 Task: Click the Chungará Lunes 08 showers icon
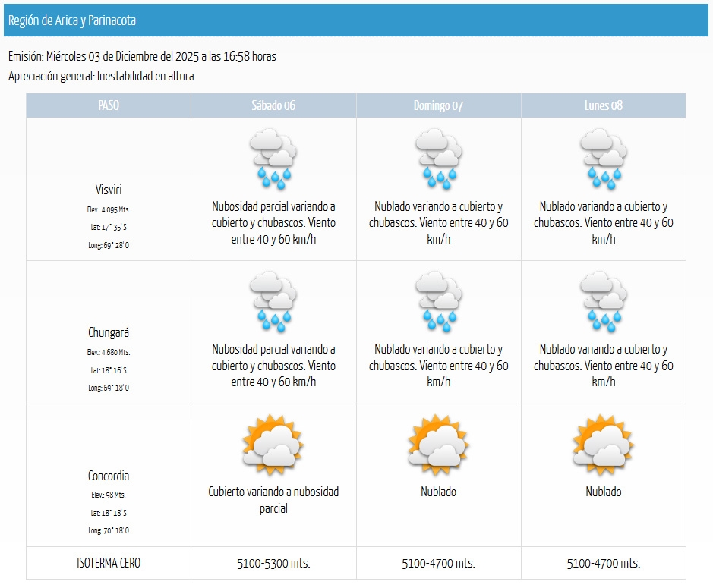pos(603,302)
